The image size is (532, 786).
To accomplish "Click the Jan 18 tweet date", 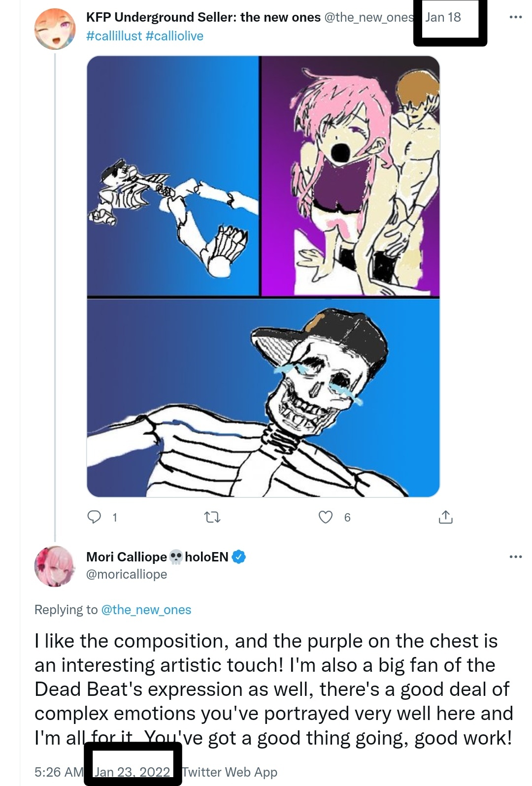I will (x=443, y=17).
